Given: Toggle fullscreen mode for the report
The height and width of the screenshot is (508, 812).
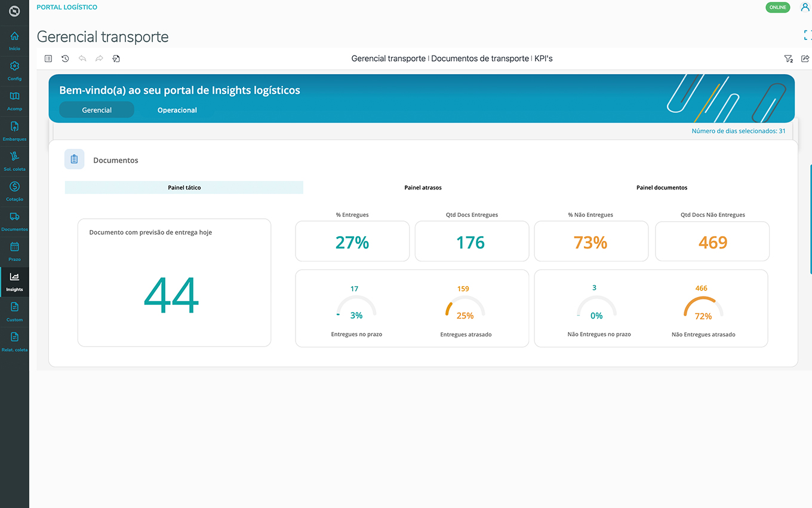Looking at the screenshot, I should point(807,36).
